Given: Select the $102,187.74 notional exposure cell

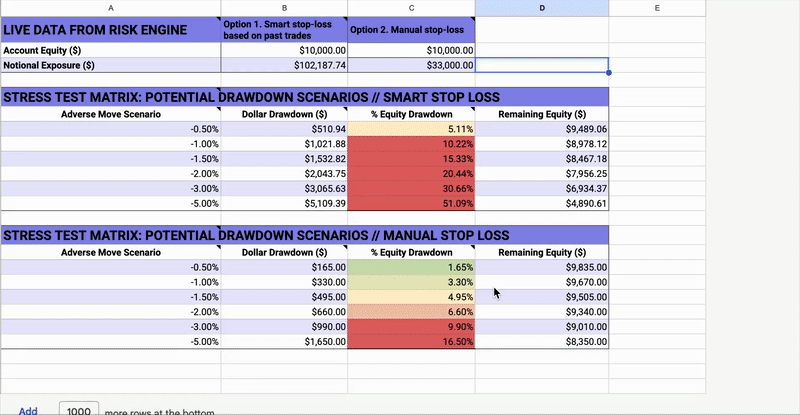Looking at the screenshot, I should [284, 65].
